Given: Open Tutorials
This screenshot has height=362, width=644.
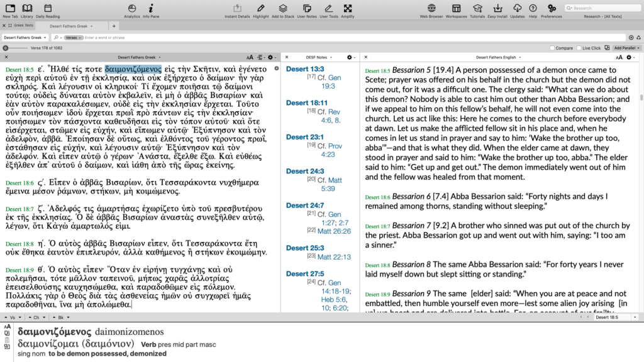Looking at the screenshot, I should (x=477, y=11).
